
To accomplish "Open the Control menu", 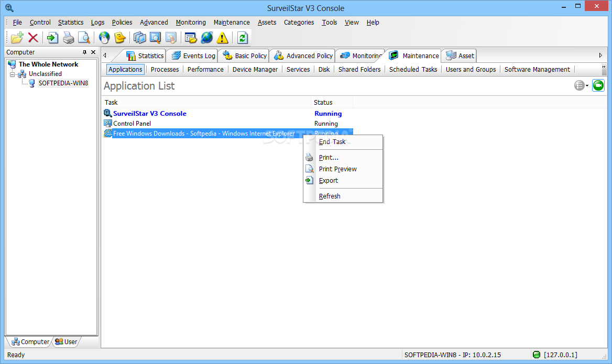I will pyautogui.click(x=40, y=22).
